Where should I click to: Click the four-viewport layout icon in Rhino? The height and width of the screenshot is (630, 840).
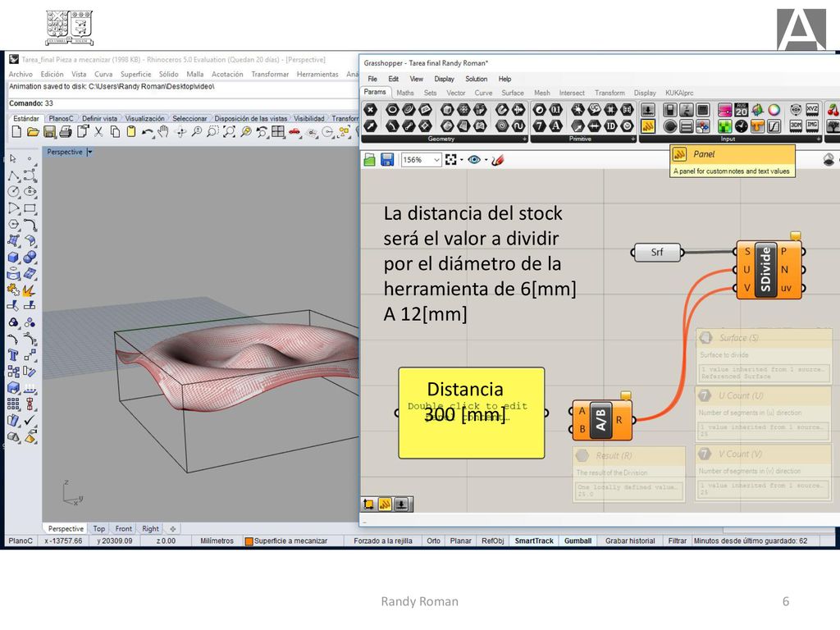(x=278, y=132)
